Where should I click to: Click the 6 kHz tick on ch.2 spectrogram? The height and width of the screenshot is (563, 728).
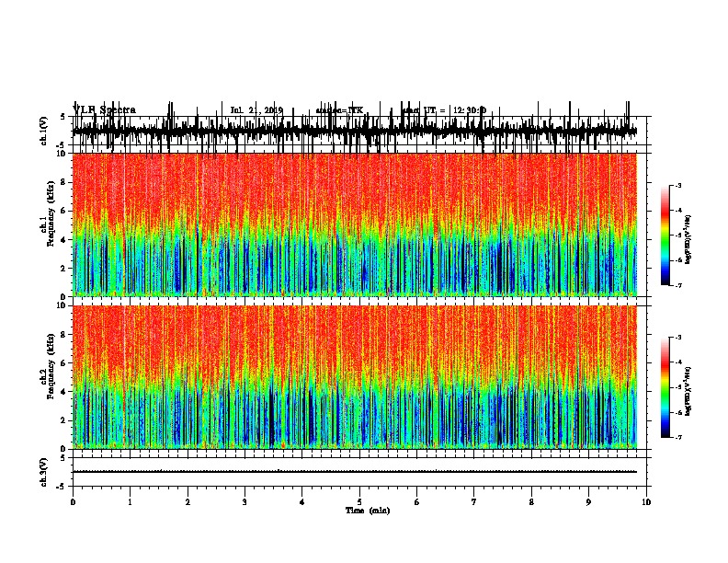coord(63,363)
